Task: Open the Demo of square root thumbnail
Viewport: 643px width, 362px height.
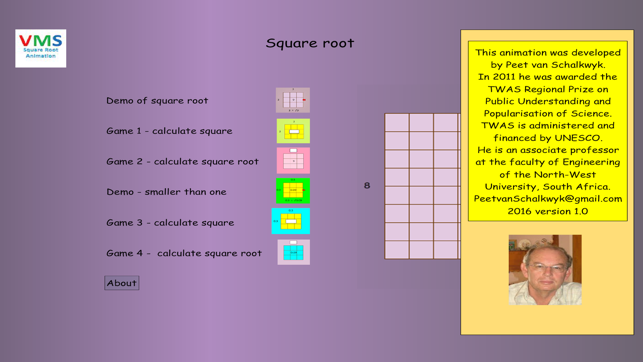Action: coord(293,100)
